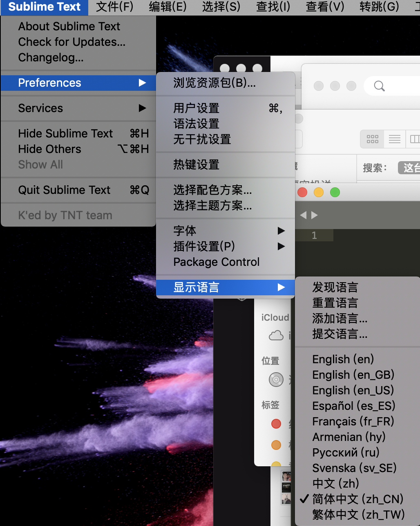Switch language to English (en_US)

tap(357, 390)
